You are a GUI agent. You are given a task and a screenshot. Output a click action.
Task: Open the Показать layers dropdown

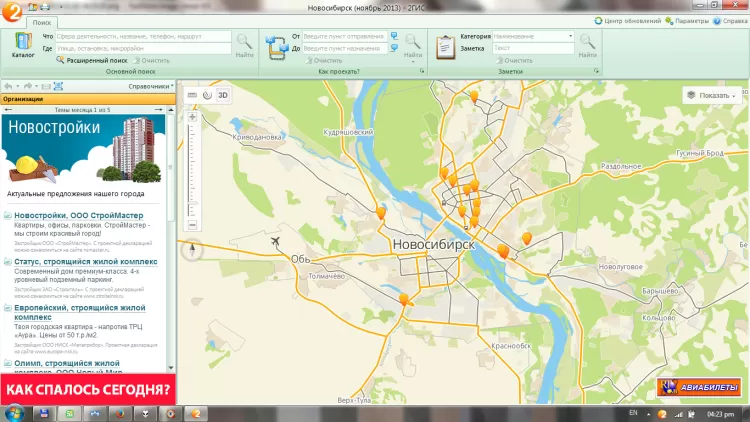coord(712,95)
